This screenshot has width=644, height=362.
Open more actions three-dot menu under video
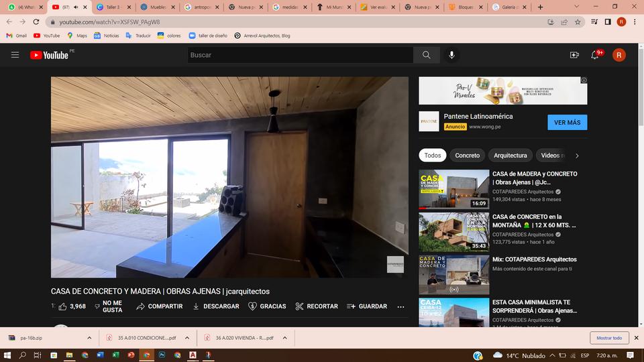coord(400,306)
